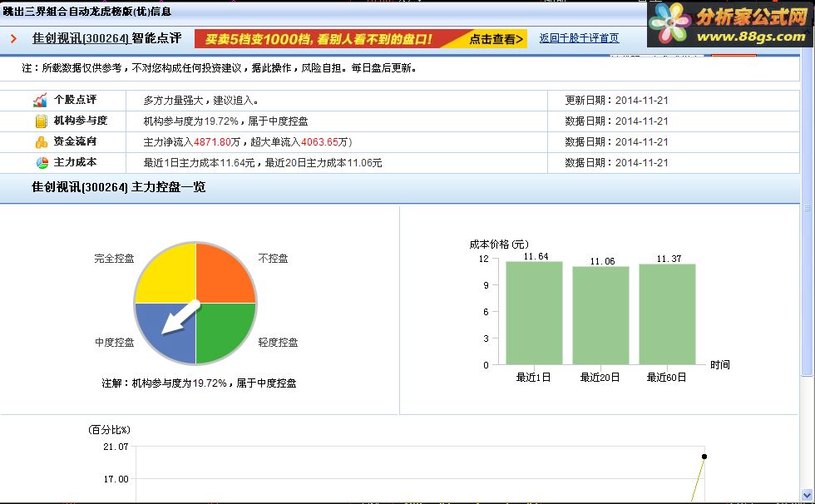Click the window title 跳出三界组合自动龙虎榜版
This screenshot has width=815, height=504.
point(87,11)
